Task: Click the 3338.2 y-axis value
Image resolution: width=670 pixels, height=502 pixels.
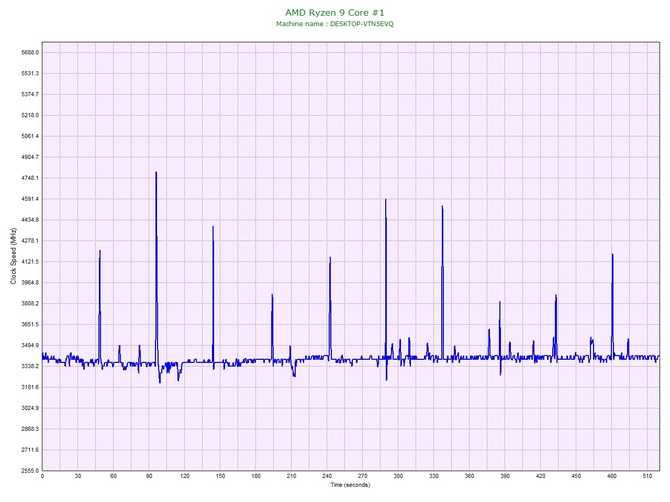Action: (x=30, y=367)
